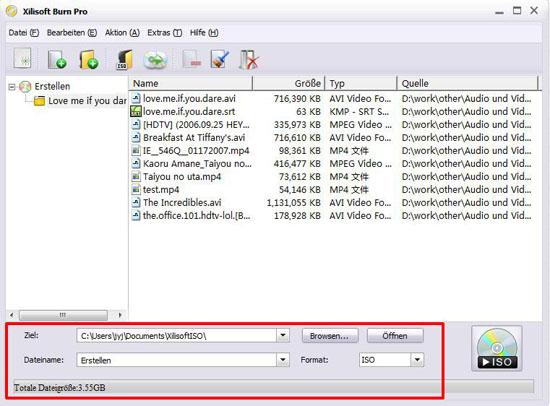Screen dimensions: 550x406
Task: Click the Remove item toolbar icon
Action: [x=192, y=59]
